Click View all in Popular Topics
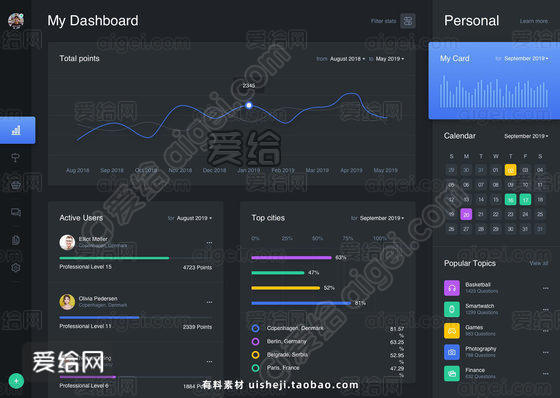The image size is (560, 398). point(539,263)
